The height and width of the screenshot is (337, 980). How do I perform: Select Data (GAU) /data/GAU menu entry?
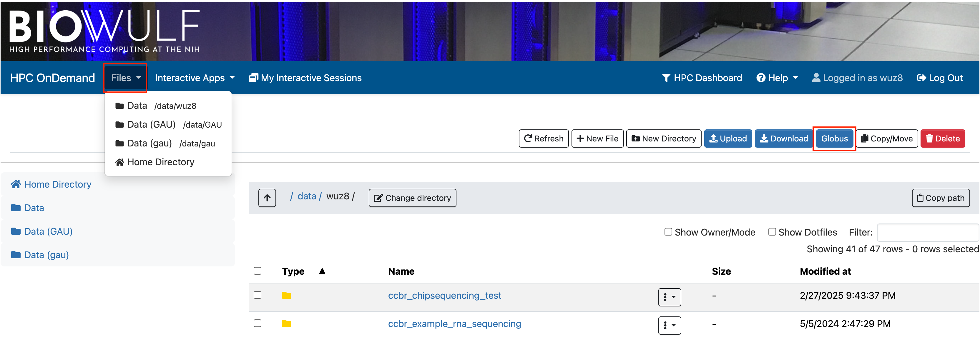[x=168, y=125]
